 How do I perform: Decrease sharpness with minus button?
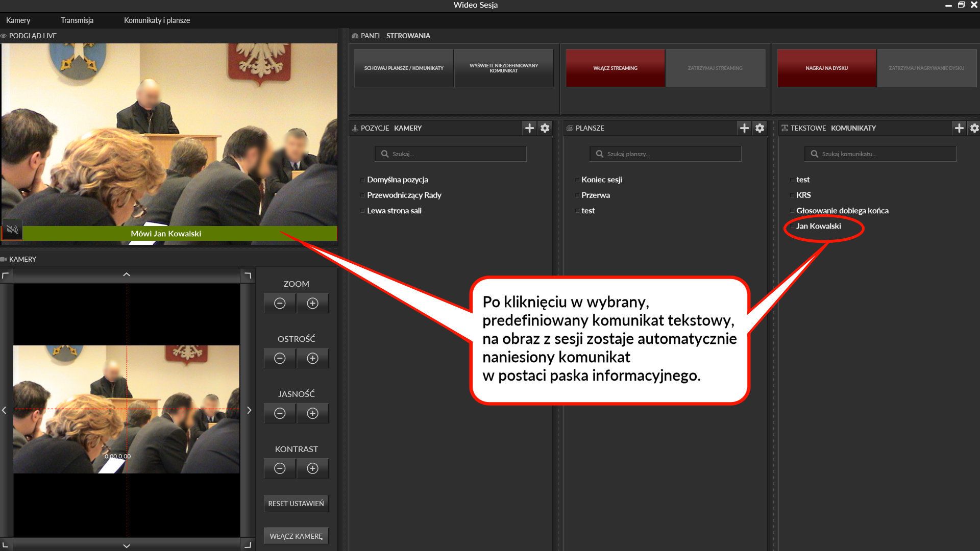point(280,359)
